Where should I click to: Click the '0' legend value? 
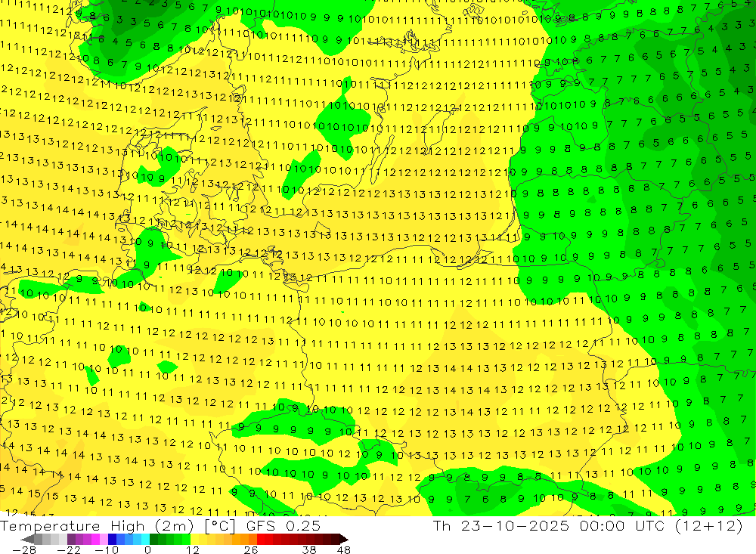tap(148, 550)
